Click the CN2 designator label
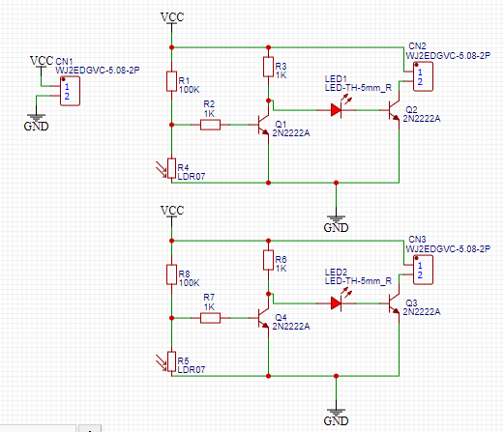The width and height of the screenshot is (504, 432). tap(417, 46)
